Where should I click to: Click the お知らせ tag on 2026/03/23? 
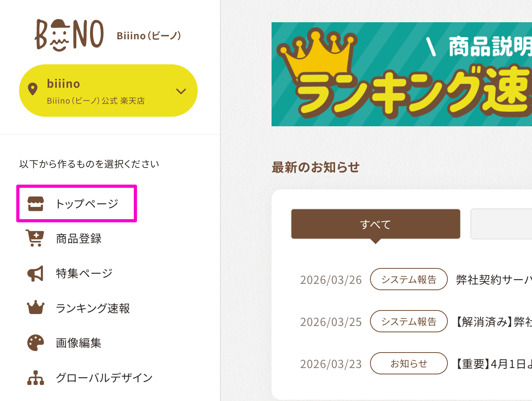tap(409, 363)
